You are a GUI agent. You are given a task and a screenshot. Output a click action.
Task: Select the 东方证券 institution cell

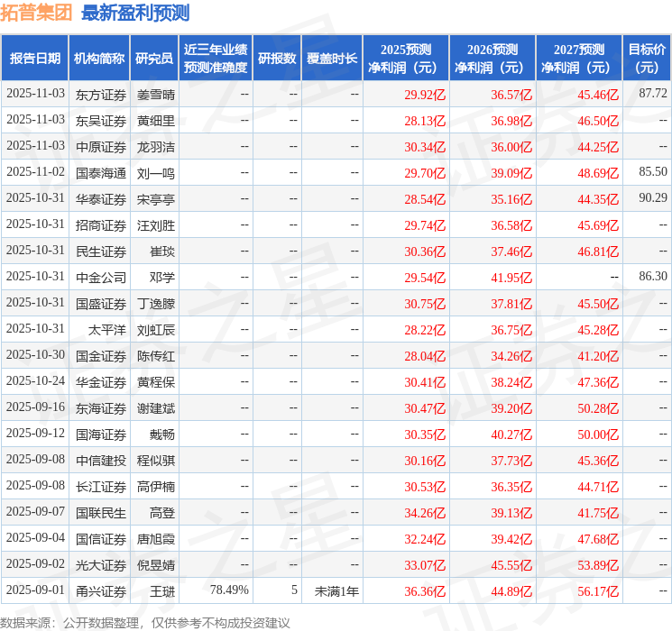click(101, 95)
